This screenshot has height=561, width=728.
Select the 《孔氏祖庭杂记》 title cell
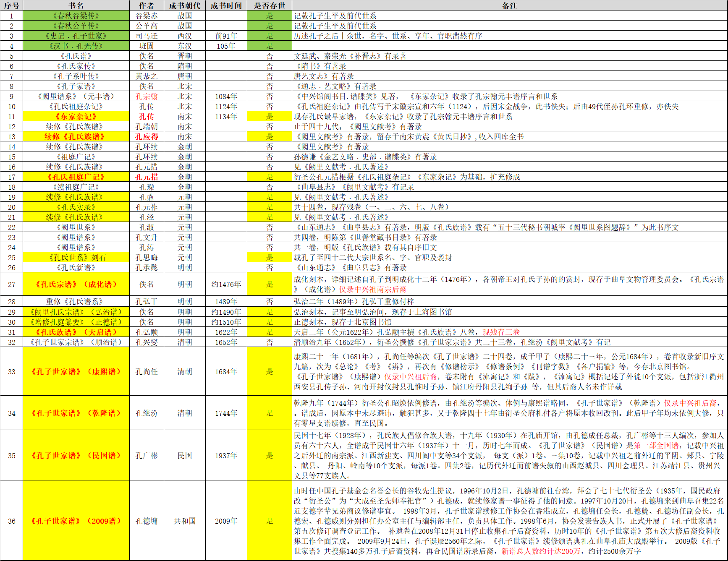tap(76, 107)
